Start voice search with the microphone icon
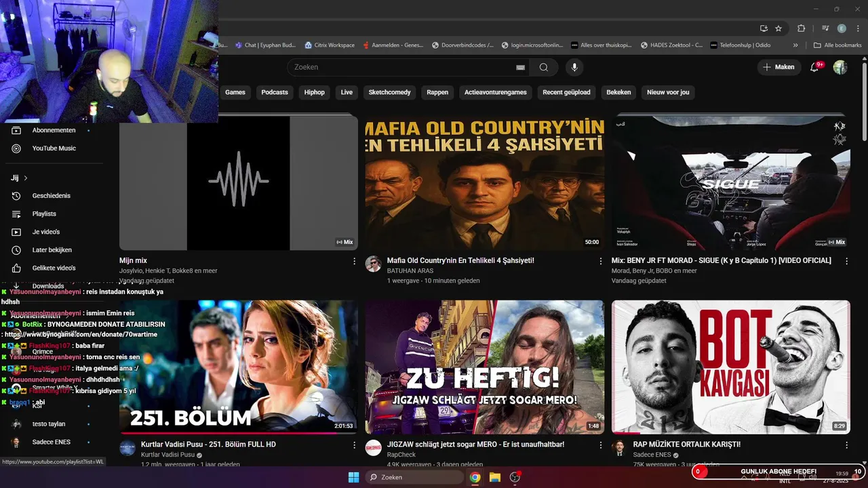868x488 pixels. click(x=574, y=67)
